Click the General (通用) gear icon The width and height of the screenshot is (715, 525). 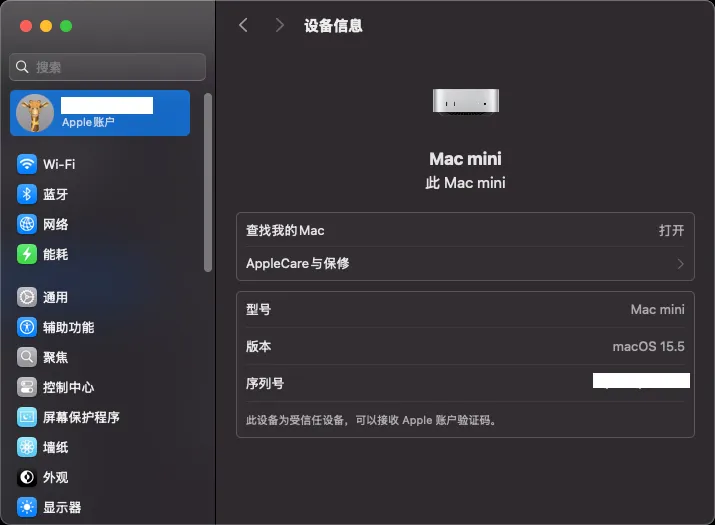point(27,297)
